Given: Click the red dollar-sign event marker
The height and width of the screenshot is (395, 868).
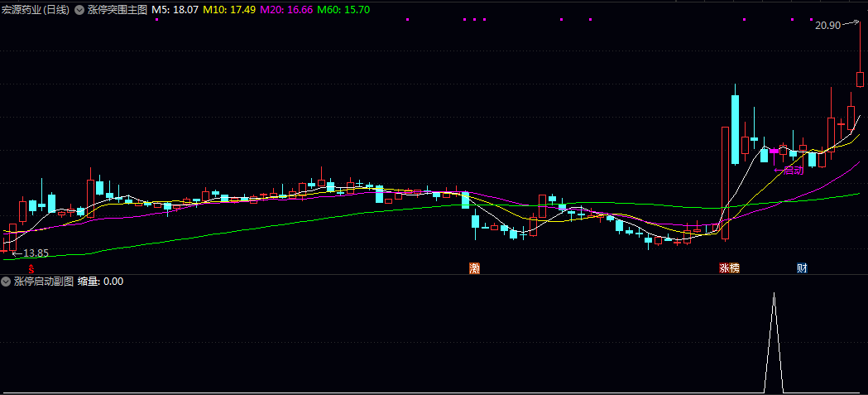Looking at the screenshot, I should click(31, 268).
